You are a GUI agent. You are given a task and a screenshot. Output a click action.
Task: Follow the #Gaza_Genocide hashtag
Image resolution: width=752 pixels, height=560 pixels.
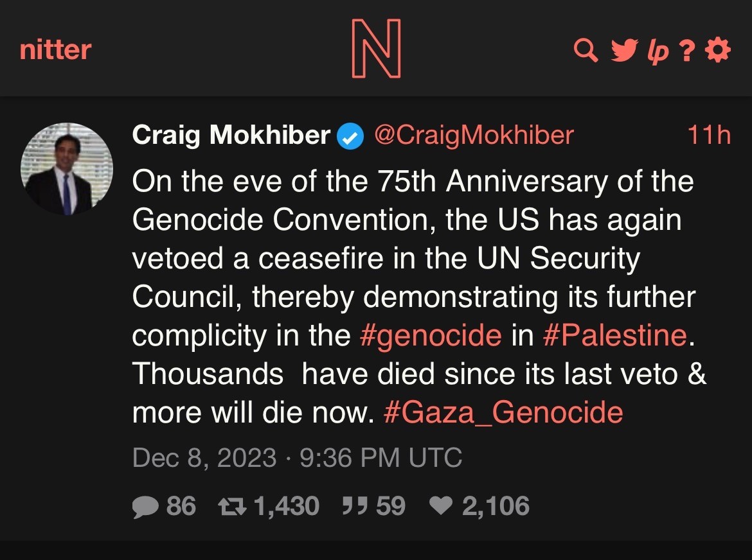click(x=503, y=412)
